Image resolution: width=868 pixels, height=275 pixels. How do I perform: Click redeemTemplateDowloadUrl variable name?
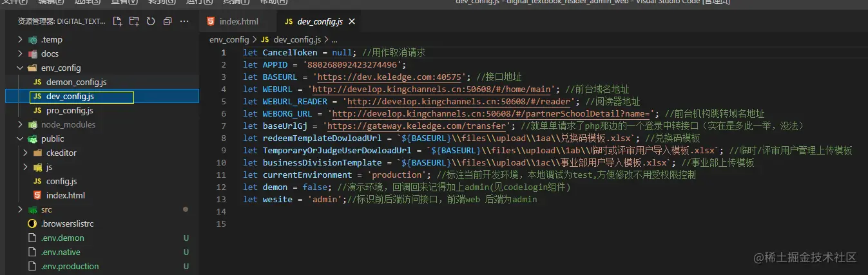pos(322,138)
